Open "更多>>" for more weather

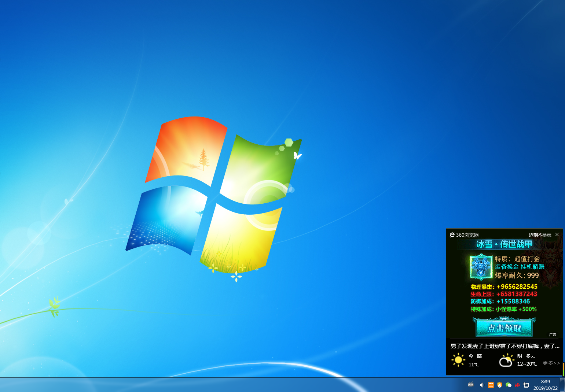tap(551, 363)
